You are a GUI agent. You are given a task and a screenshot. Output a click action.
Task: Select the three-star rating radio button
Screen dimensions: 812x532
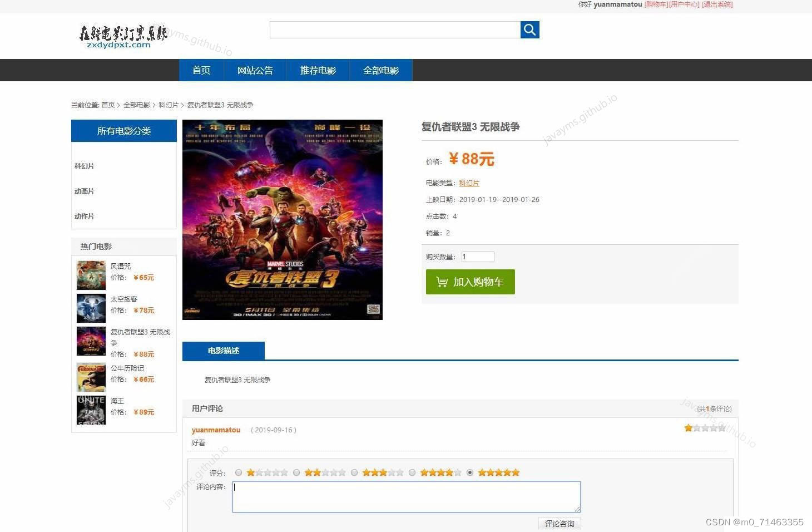point(354,472)
